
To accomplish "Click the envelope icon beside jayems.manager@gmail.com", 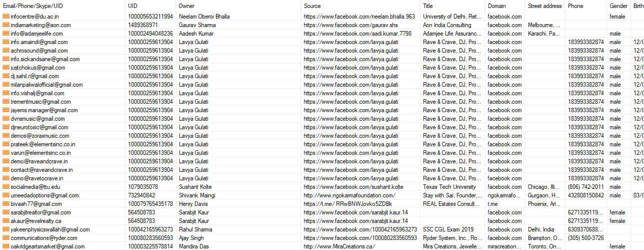I will pos(6,110).
